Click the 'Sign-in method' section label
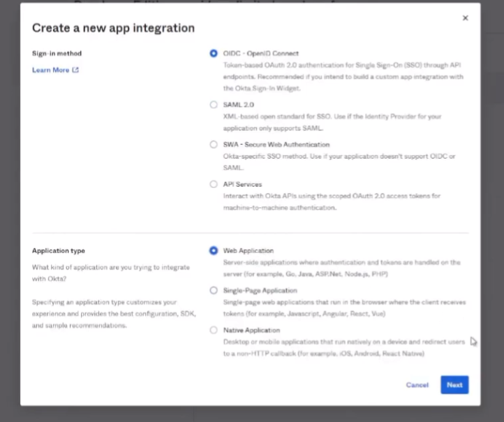The image size is (504, 422). tap(57, 53)
